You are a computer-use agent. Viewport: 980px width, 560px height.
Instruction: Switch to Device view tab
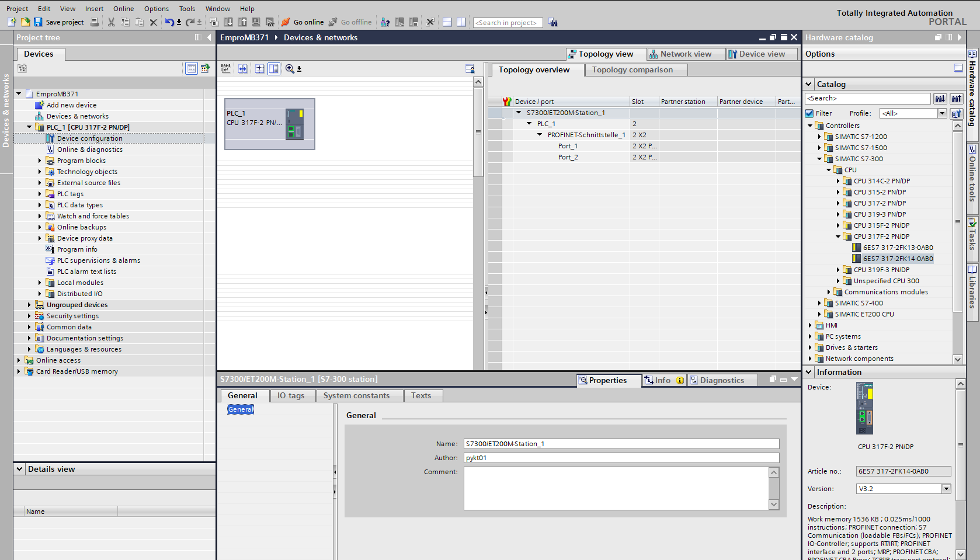(x=762, y=54)
